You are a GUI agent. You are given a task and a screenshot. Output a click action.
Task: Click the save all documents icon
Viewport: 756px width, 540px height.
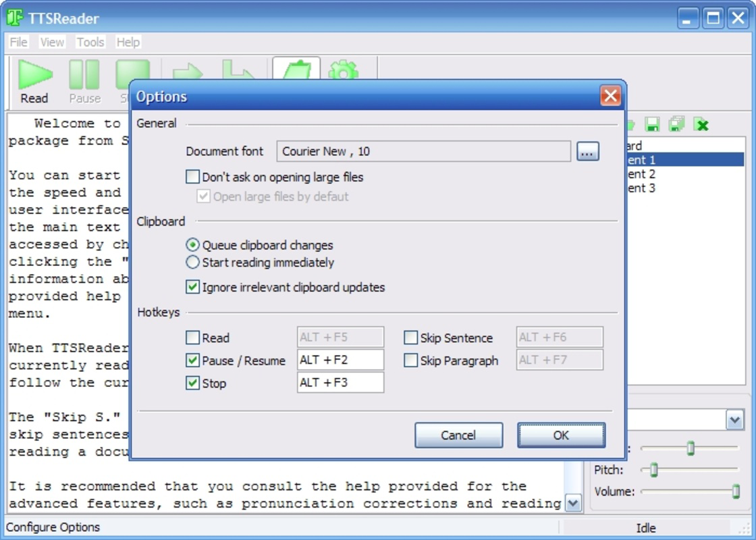tap(676, 125)
